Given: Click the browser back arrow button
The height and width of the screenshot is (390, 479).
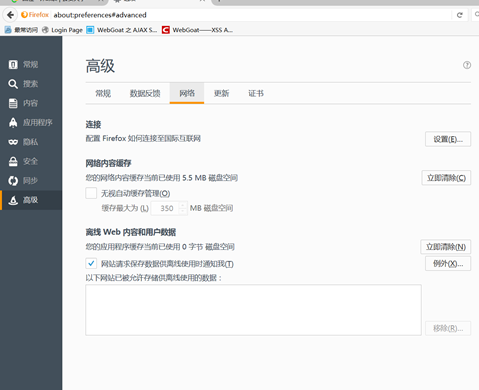Looking at the screenshot, I should point(10,15).
